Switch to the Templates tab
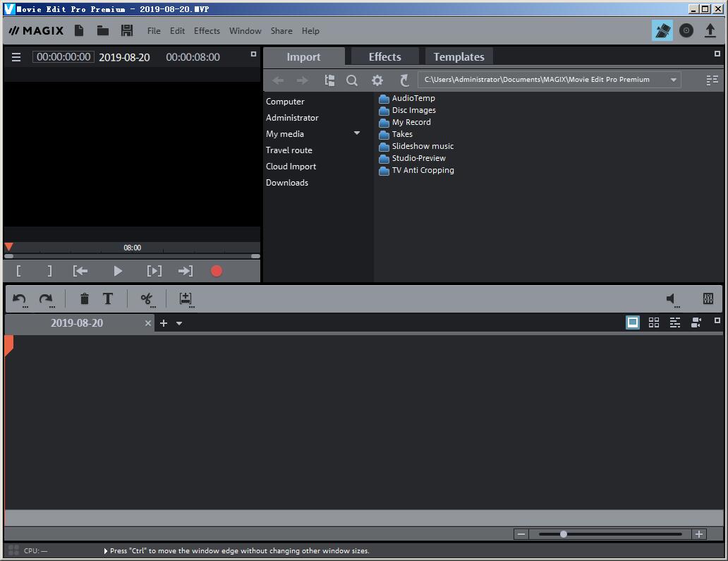This screenshot has width=728, height=561. [x=459, y=56]
